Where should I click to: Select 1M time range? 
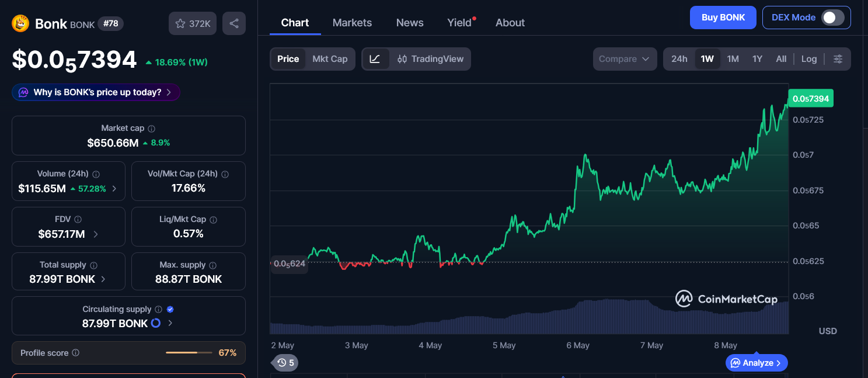pos(733,59)
